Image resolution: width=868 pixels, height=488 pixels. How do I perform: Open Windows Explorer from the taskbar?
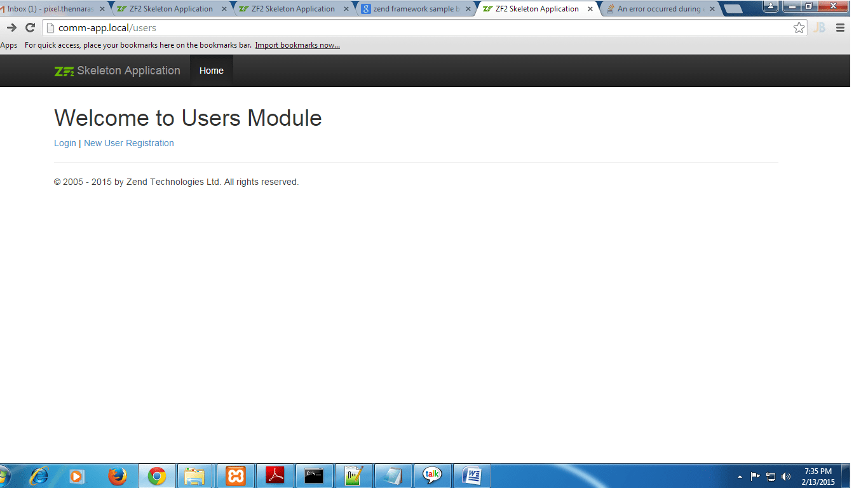196,475
